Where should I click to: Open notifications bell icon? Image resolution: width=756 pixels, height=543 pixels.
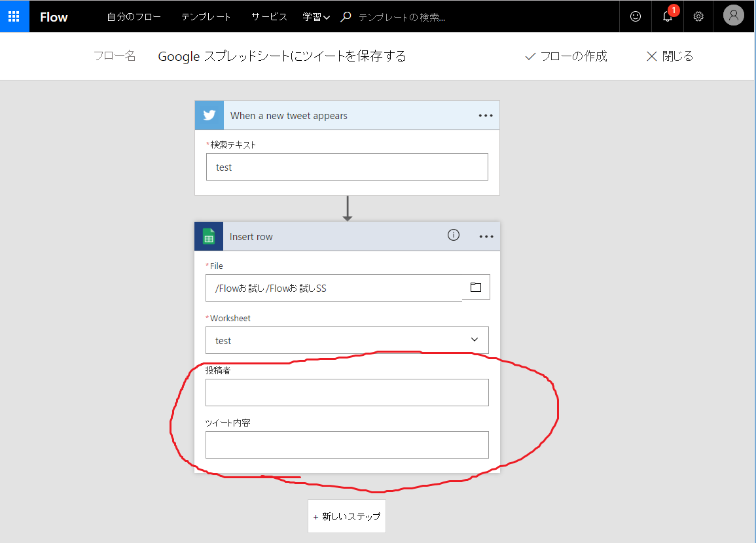click(667, 16)
